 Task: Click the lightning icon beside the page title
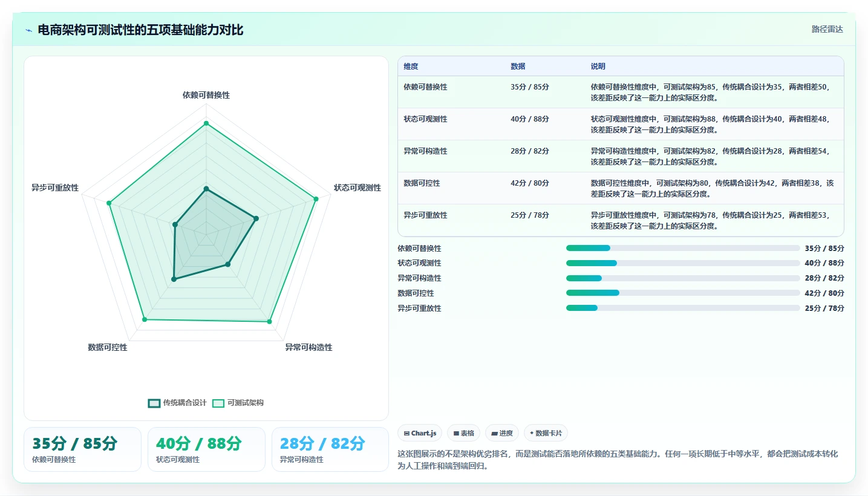pos(29,30)
